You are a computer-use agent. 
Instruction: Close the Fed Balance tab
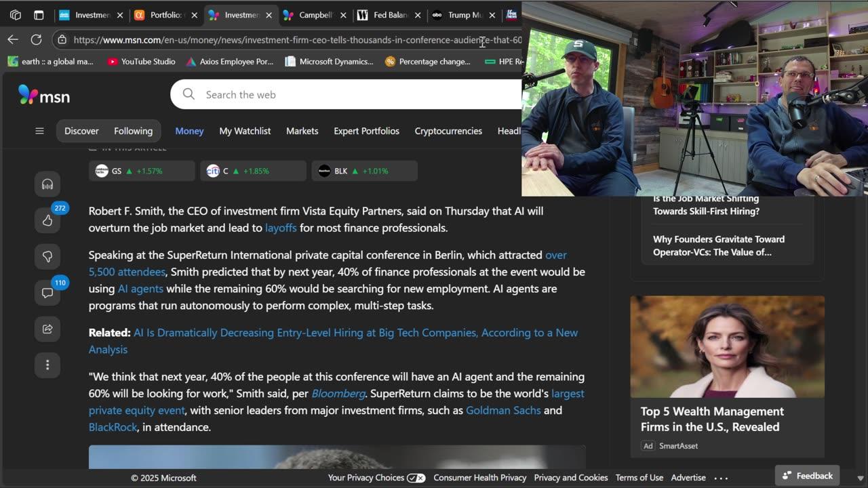coord(418,15)
